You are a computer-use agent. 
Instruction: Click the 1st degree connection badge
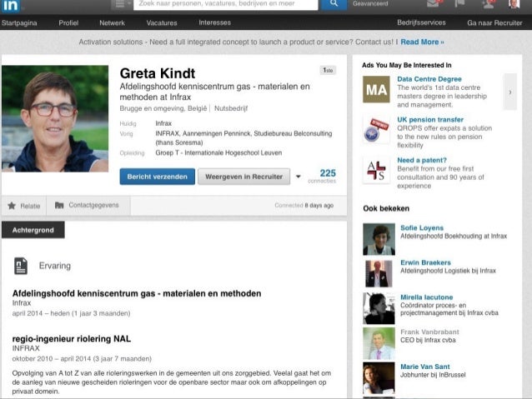[x=328, y=70]
